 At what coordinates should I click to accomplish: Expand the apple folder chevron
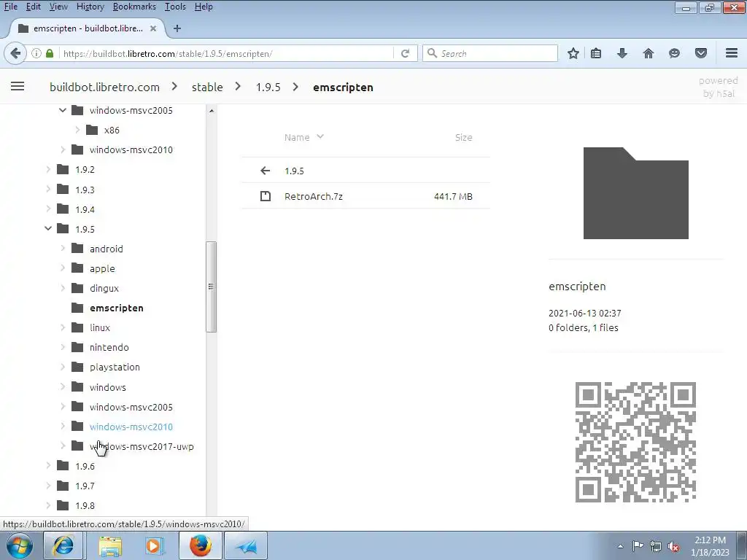[63, 268]
